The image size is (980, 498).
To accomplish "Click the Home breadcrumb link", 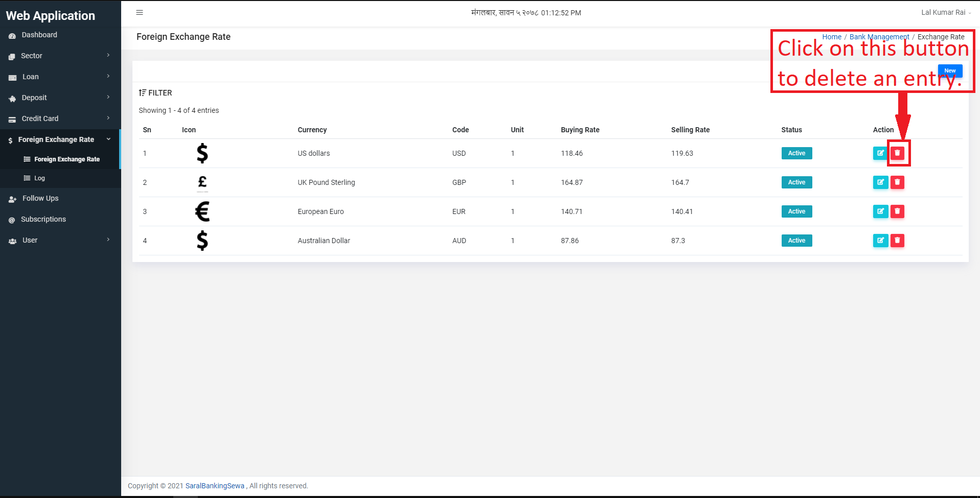I will click(x=832, y=37).
